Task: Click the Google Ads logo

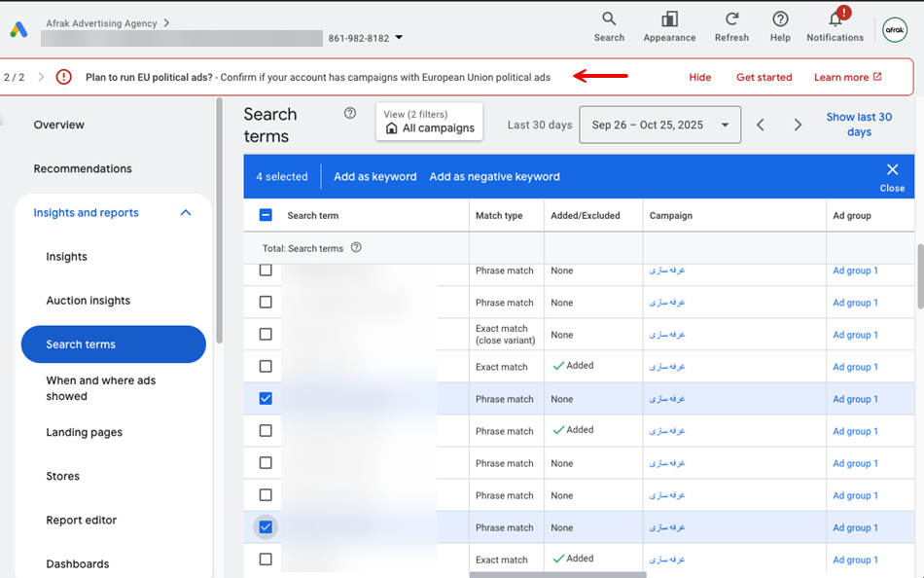Action: coord(19,30)
